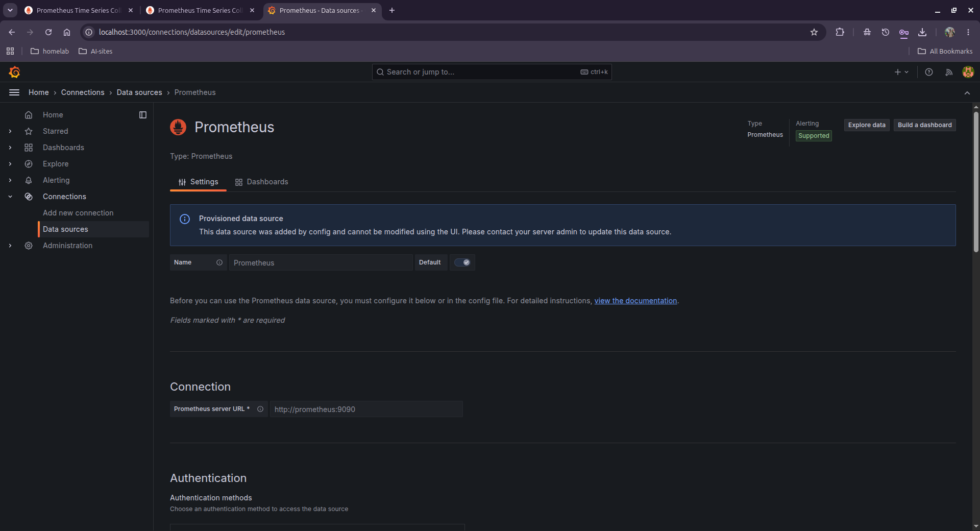This screenshot has height=531, width=980.
Task: Open the news RSS feed icon
Action: coord(949,72)
